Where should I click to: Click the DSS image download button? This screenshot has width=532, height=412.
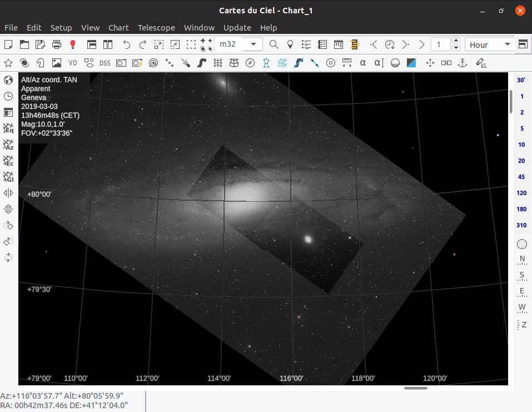pos(105,63)
